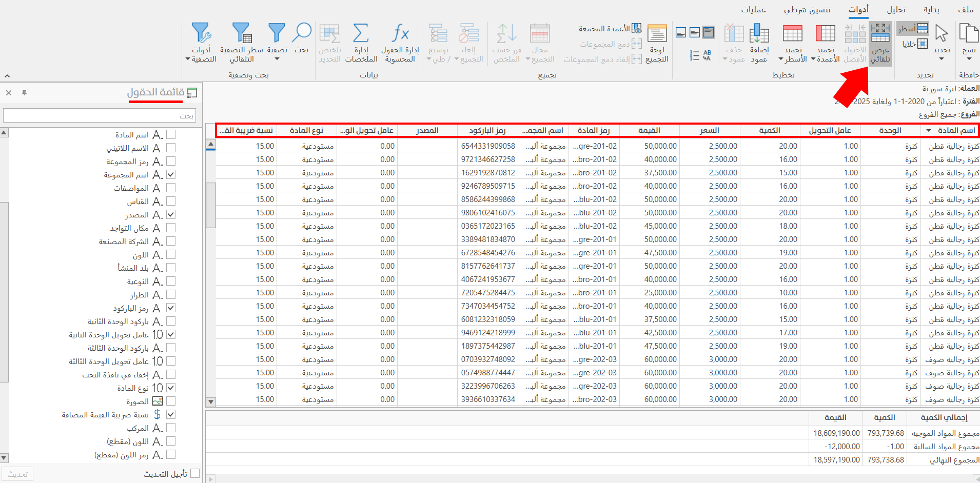This screenshot has width=980, height=483.
Task: Click the field list search box
Action: pyautogui.click(x=99, y=115)
